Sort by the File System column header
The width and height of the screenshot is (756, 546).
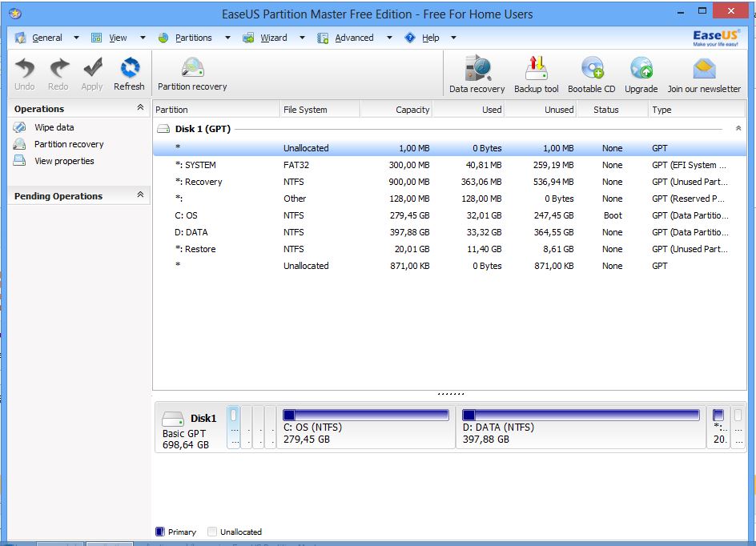click(320, 110)
